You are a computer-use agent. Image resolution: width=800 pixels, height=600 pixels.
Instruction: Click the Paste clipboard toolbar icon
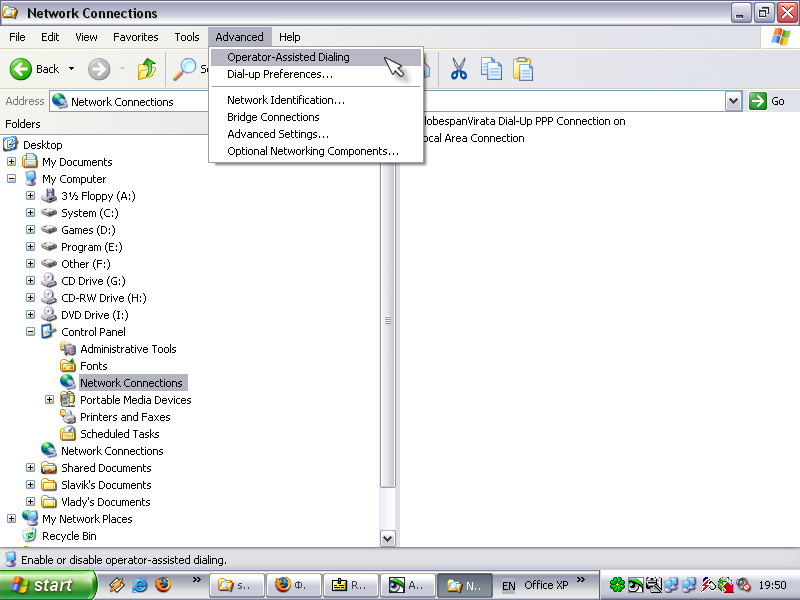coord(523,69)
